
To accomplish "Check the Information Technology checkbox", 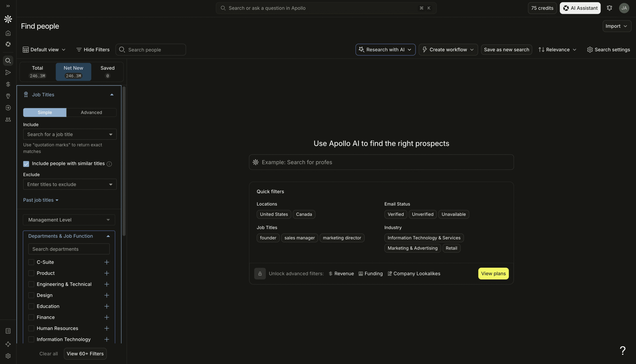I will coord(31,339).
